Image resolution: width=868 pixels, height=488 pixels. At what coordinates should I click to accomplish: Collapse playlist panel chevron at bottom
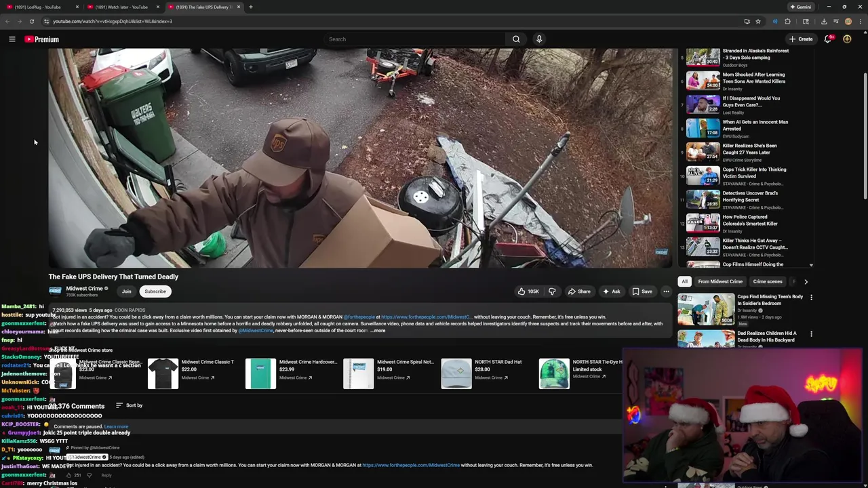click(810, 266)
